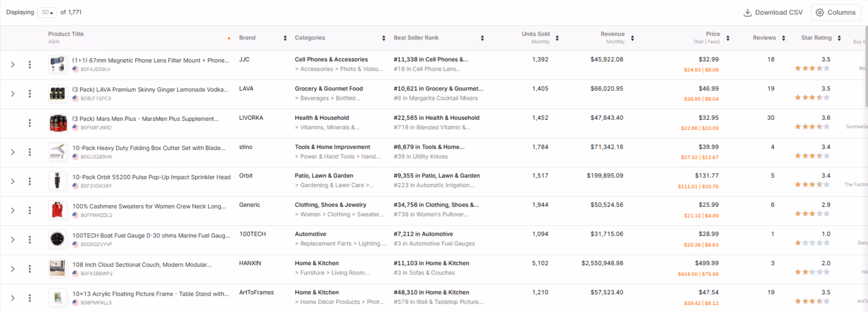The width and height of the screenshot is (868, 312).
Task: Open row menu for Cloud Sectional Couch
Action: (x=30, y=269)
